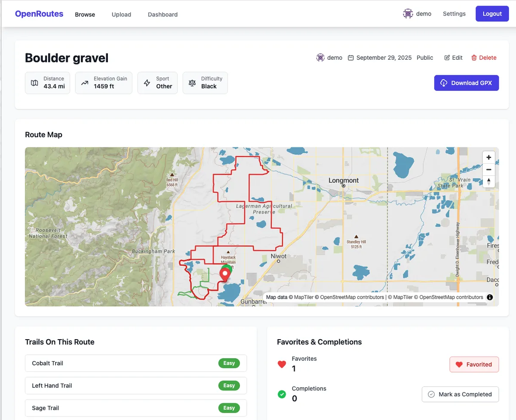Viewport: 516px width, 420px height.
Task: Toggle Mark as Completed
Action: (x=460, y=394)
